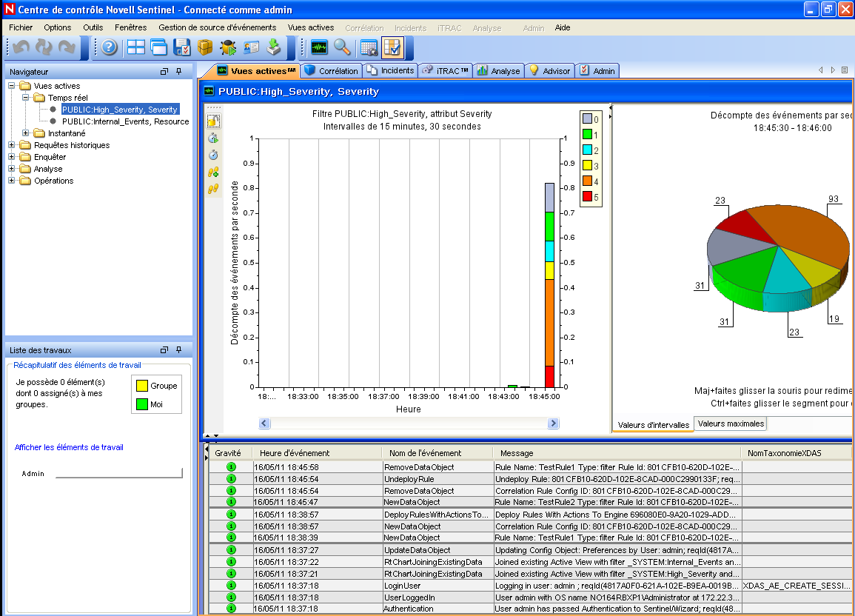Screen dimensions: 855x616
Task: Expand the Opérations tree folder
Action: click(x=11, y=181)
